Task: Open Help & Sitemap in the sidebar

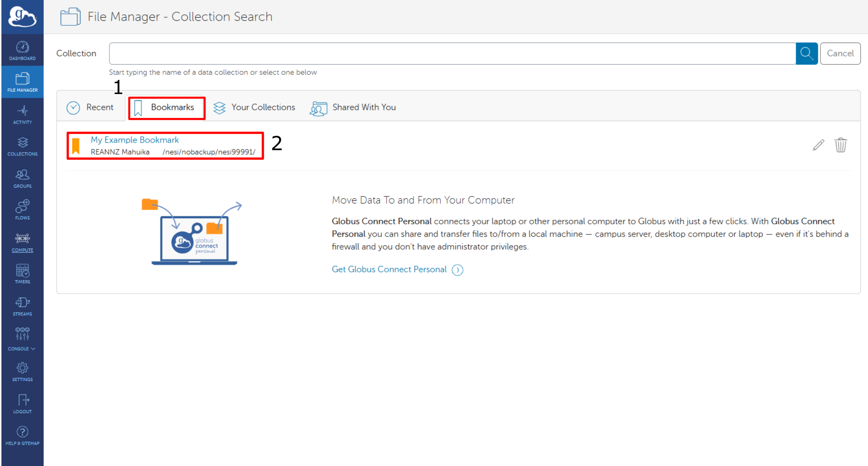Action: point(22,436)
